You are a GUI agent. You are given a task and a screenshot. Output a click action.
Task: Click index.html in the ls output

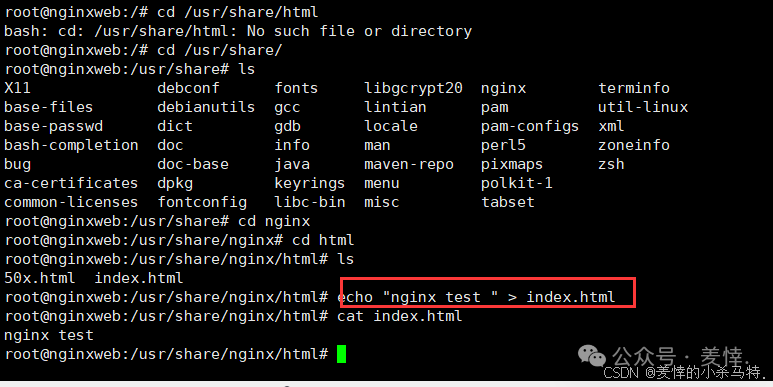[139, 278]
